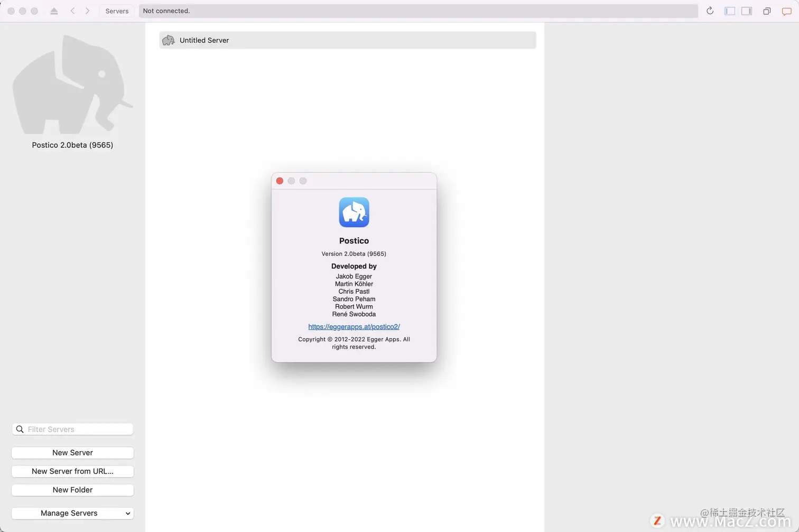Click the large gray elephant logo
This screenshot has width=799, height=532.
[72, 85]
